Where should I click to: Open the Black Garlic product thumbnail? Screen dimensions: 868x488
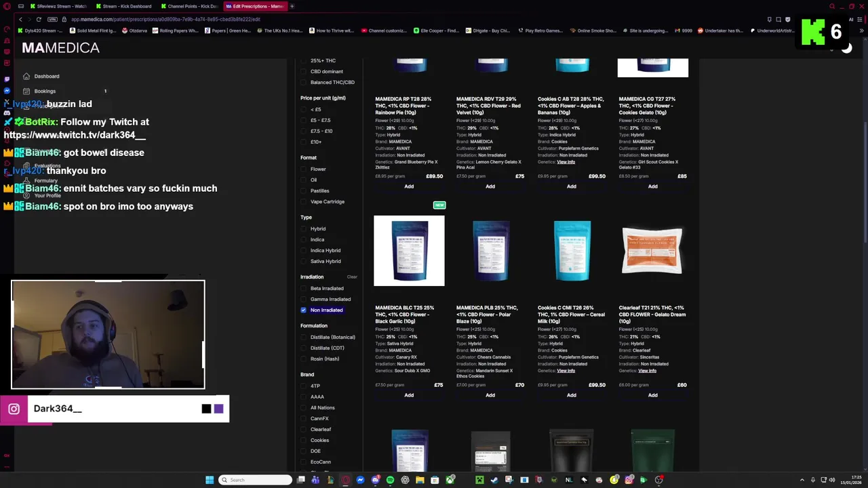pos(409,251)
